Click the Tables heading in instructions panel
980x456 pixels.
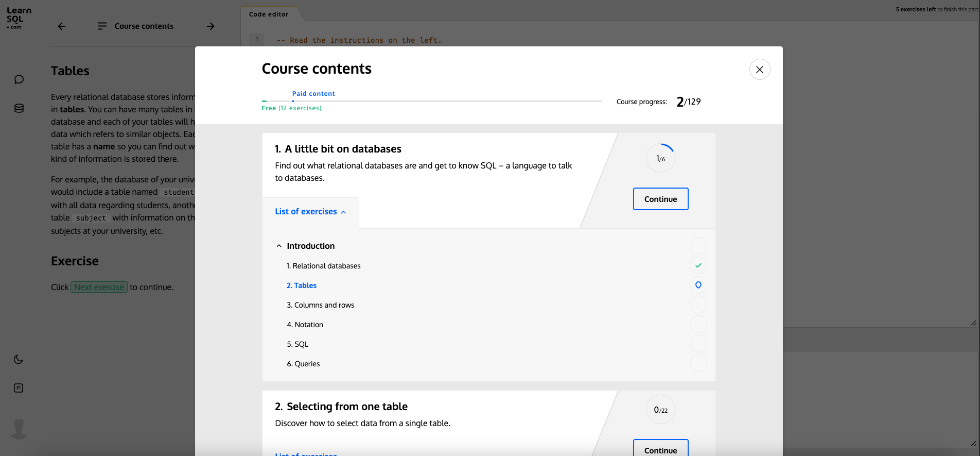tap(70, 71)
